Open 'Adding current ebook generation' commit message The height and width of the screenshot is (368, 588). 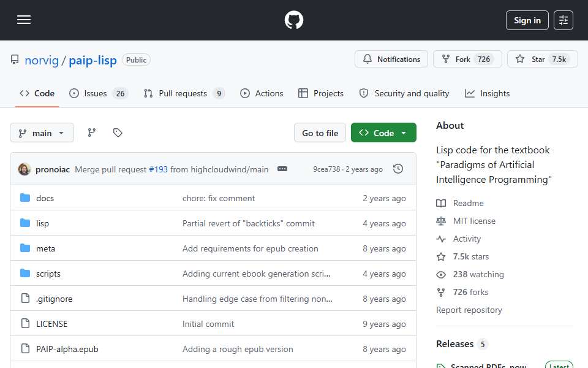pos(257,274)
